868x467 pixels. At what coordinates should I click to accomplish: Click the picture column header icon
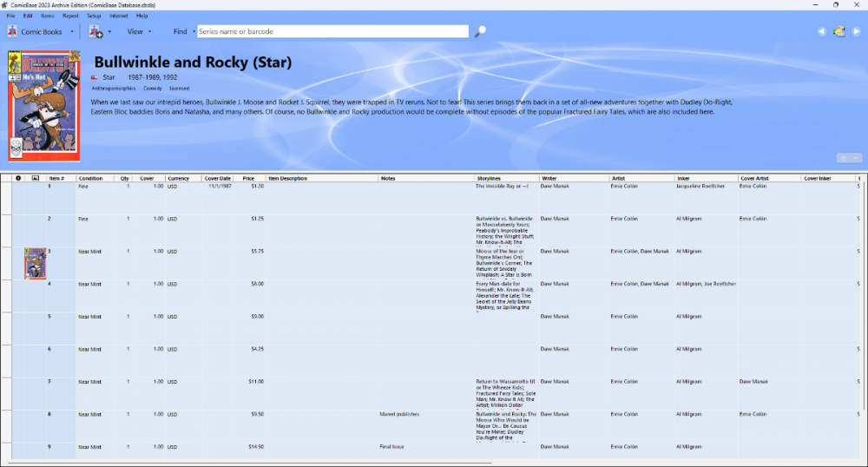pos(36,178)
